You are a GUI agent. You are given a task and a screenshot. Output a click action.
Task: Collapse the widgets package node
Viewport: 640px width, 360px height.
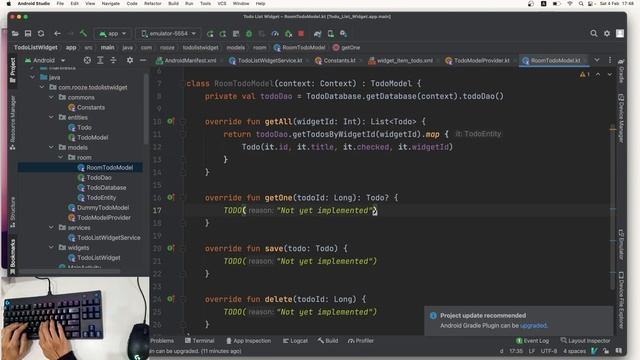pyautogui.click(x=51, y=247)
